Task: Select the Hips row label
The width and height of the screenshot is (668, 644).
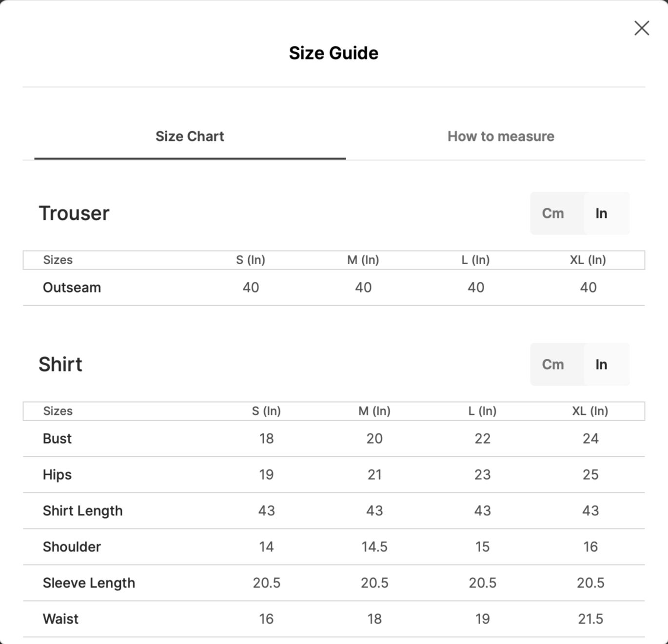Action: tap(57, 475)
